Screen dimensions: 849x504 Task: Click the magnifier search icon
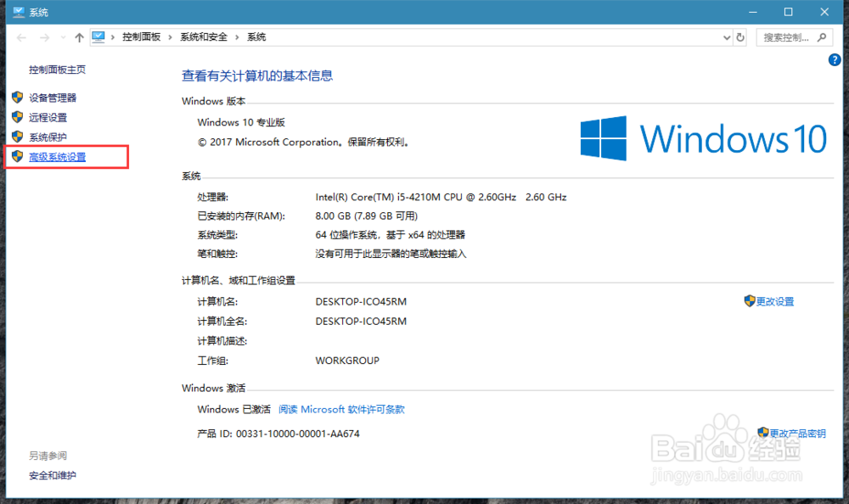(x=822, y=37)
